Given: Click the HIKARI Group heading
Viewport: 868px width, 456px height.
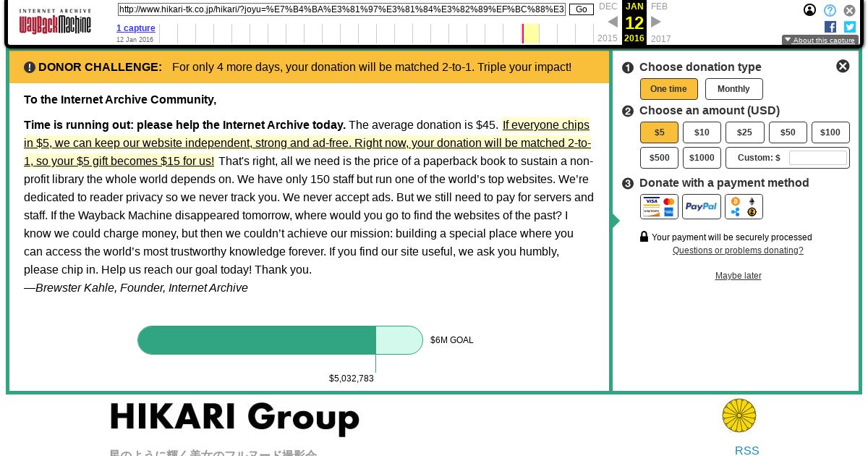Looking at the screenshot, I should click(234, 418).
